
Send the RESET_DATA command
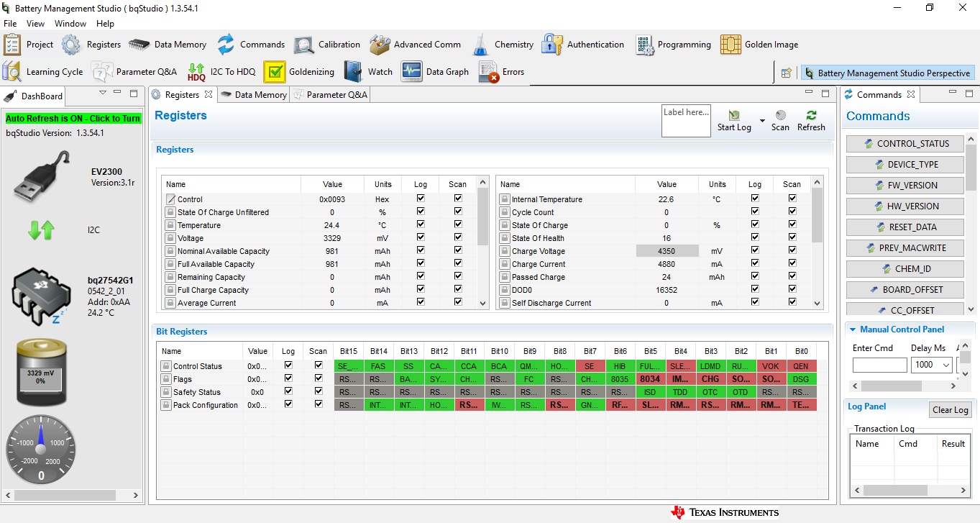click(906, 227)
